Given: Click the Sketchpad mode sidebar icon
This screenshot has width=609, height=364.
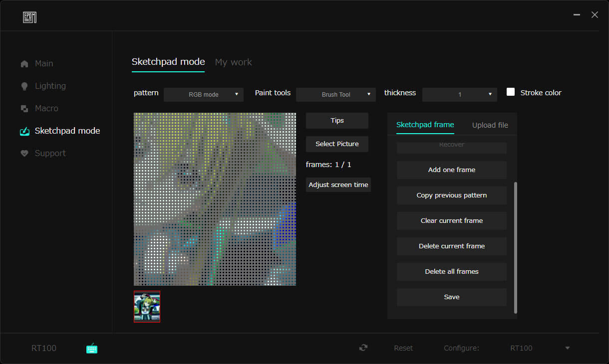Looking at the screenshot, I should coord(24,131).
